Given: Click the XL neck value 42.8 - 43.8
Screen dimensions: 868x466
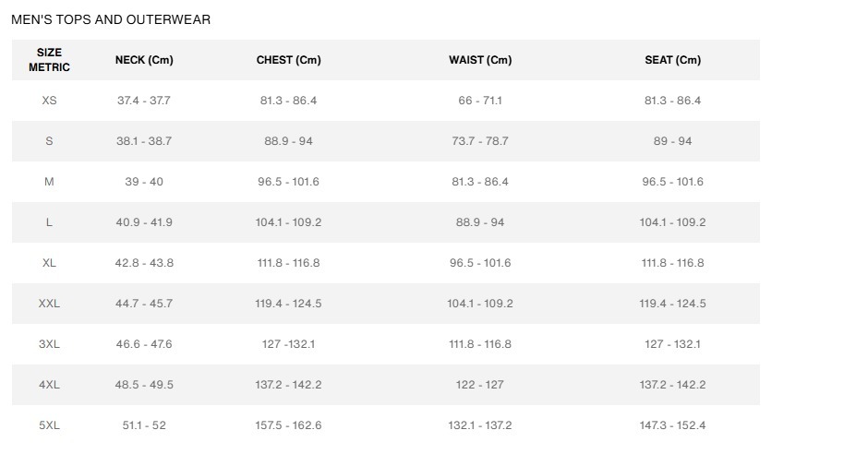Looking at the screenshot, I should point(144,263).
